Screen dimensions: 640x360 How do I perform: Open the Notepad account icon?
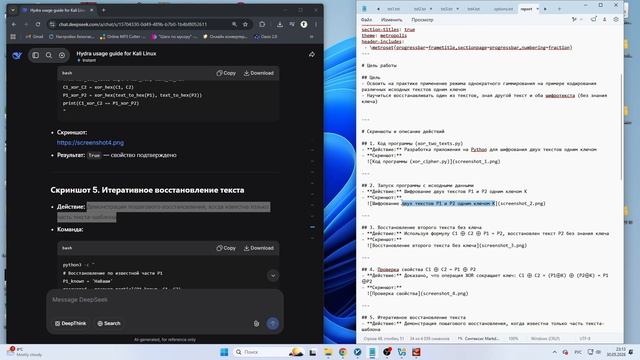click(x=604, y=20)
